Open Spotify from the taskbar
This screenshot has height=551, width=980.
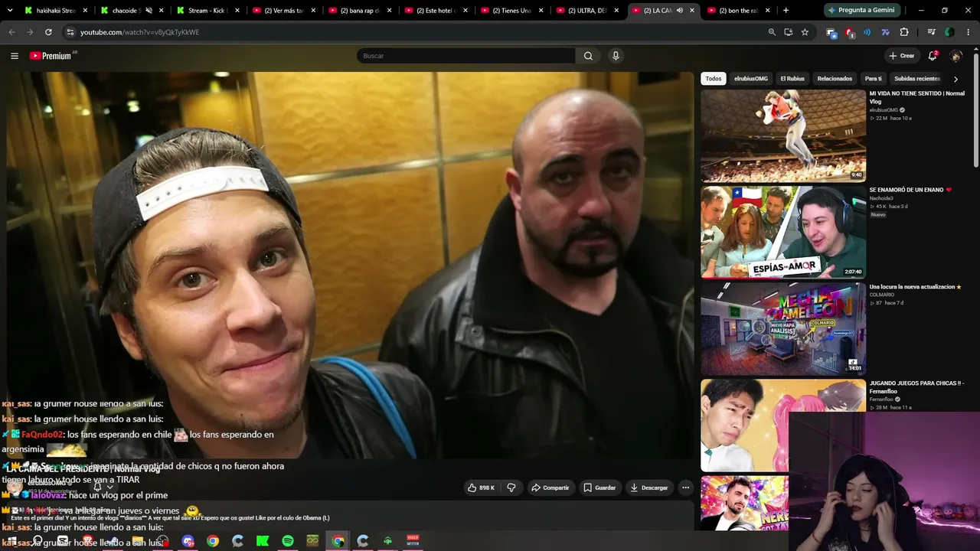288,541
